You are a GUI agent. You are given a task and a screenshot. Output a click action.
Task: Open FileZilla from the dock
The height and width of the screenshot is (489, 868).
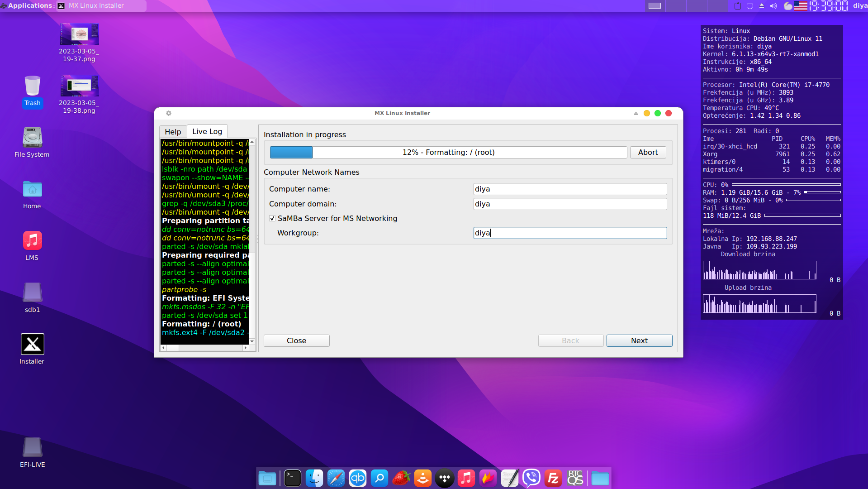tap(553, 478)
